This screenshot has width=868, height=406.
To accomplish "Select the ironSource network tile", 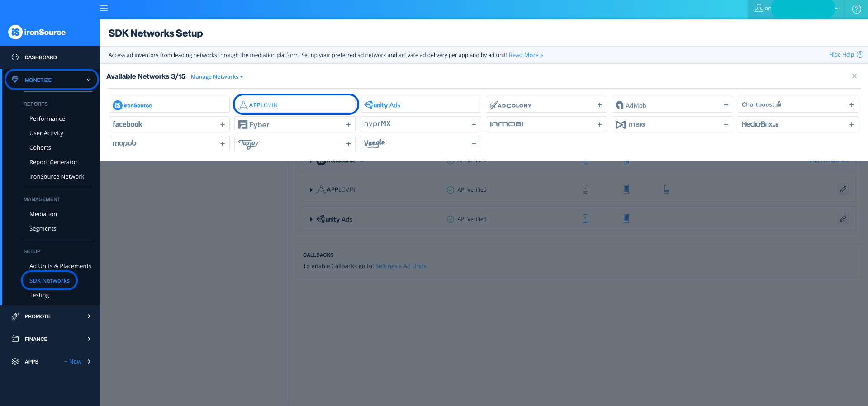I will click(169, 105).
